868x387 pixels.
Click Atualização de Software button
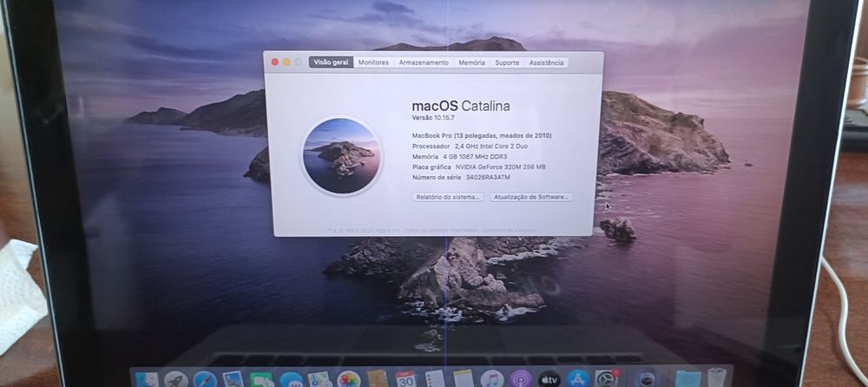point(531,197)
